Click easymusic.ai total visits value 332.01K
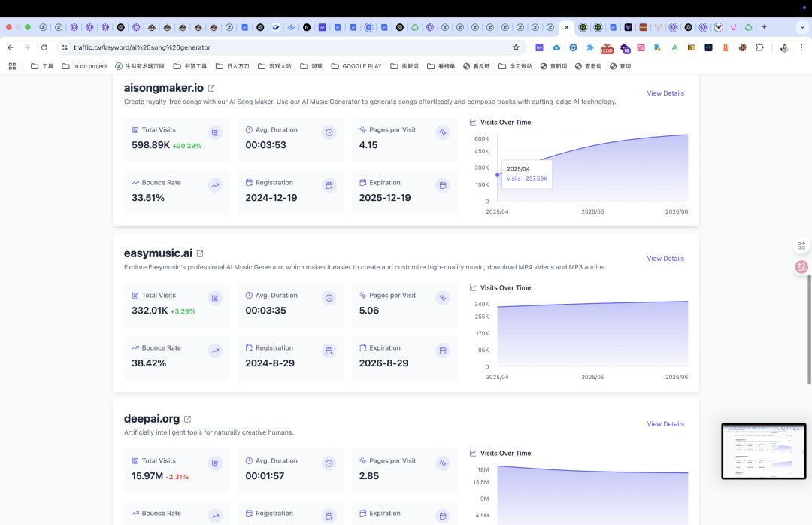Viewport: 812px width, 525px height. point(150,311)
